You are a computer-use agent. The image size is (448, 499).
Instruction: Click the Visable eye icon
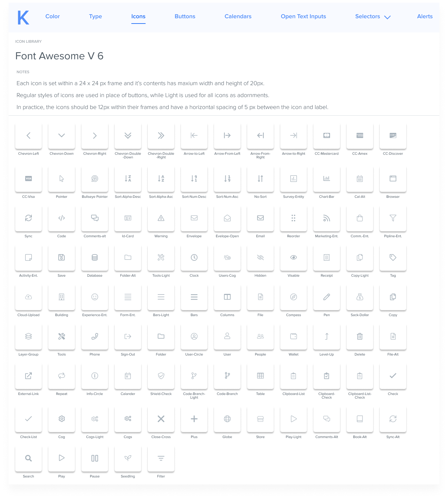click(x=294, y=257)
